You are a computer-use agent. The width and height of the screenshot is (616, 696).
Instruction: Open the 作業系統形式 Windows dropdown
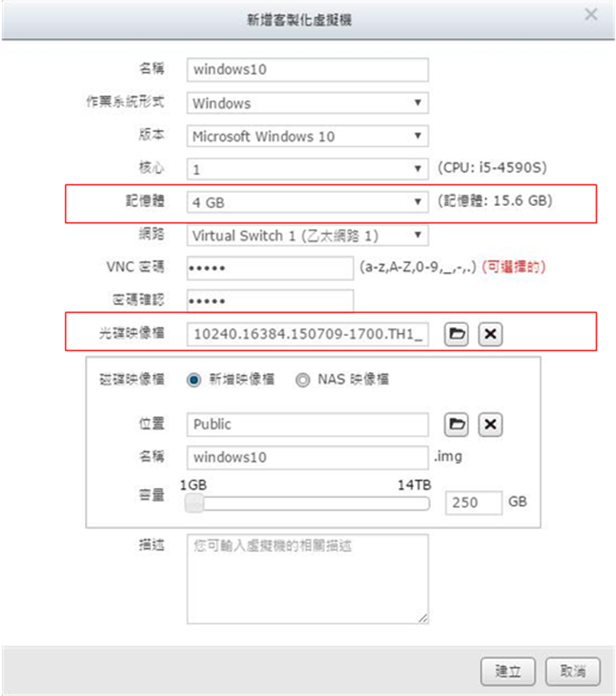307,103
